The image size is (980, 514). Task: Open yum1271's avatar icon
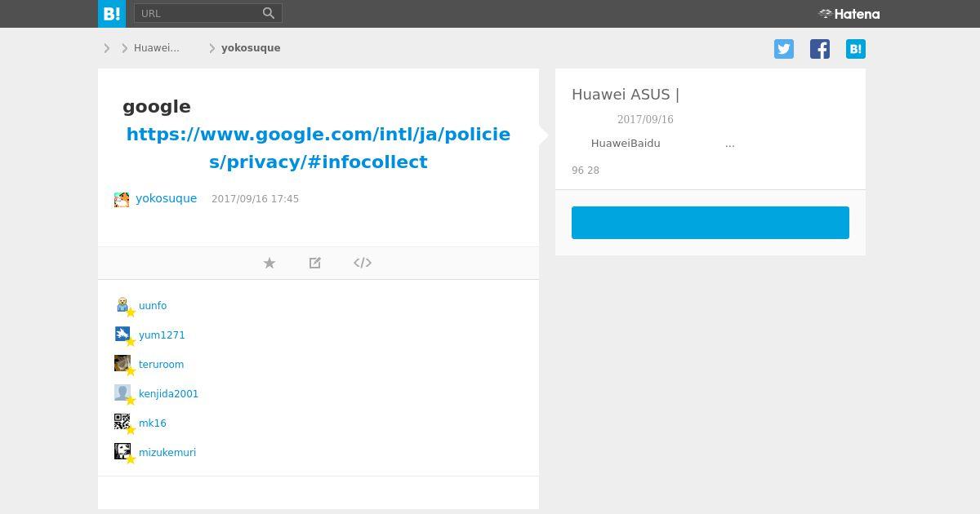click(x=122, y=335)
